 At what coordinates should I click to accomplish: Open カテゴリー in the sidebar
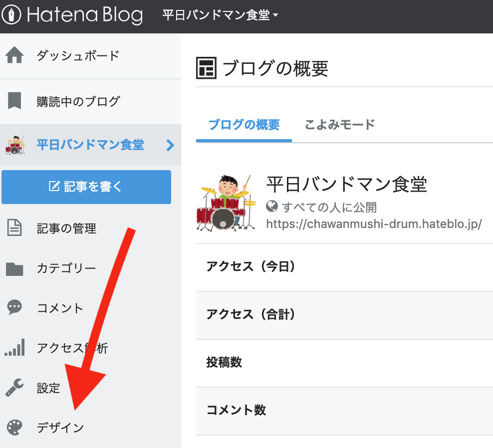tap(66, 268)
